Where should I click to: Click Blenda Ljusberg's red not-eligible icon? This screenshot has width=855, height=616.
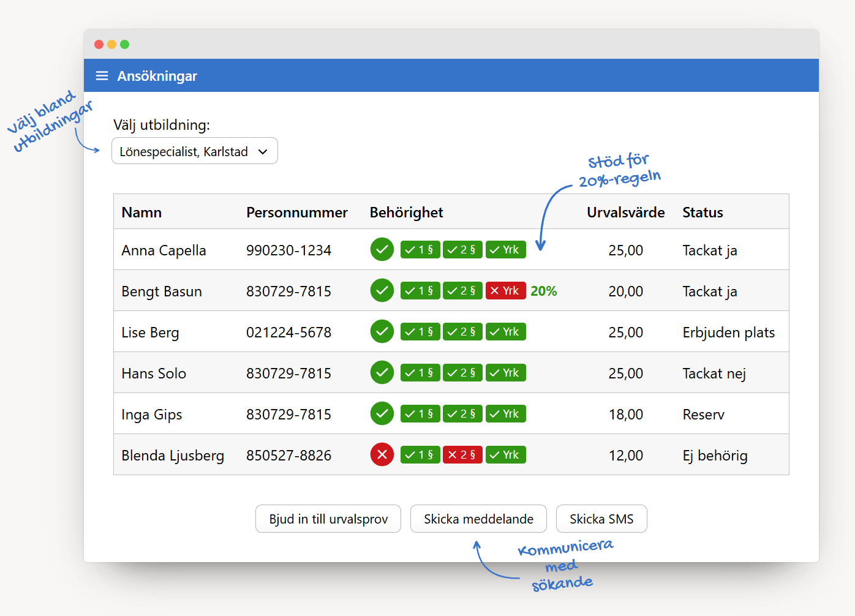[x=382, y=455]
